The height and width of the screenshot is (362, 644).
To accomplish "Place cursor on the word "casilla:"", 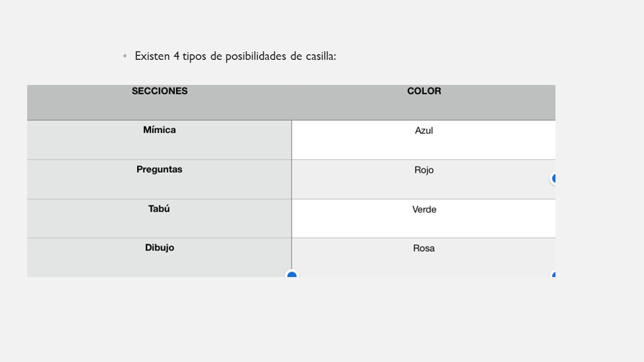I will point(320,56).
